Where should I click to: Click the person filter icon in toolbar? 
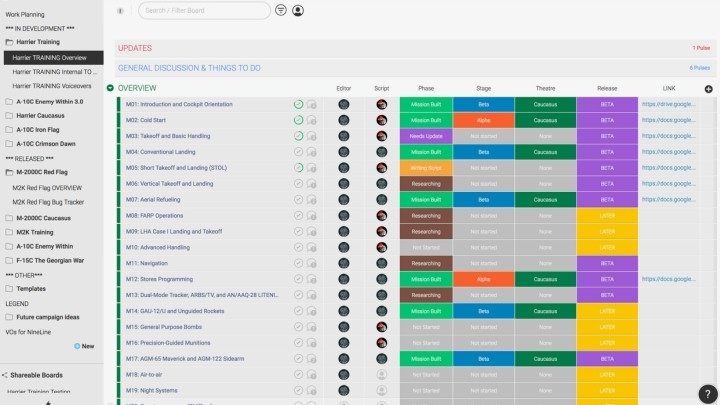pyautogui.click(x=298, y=10)
